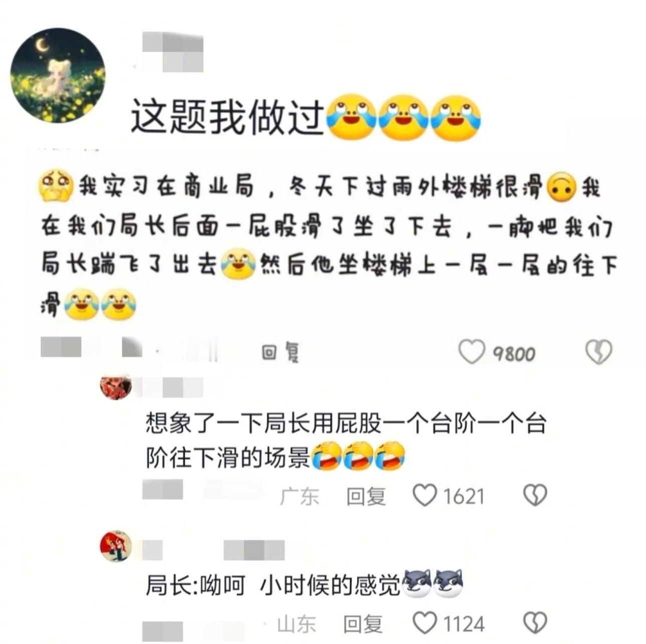Like the main comment with 9800 likes
646x644 pixels.
(x=472, y=352)
